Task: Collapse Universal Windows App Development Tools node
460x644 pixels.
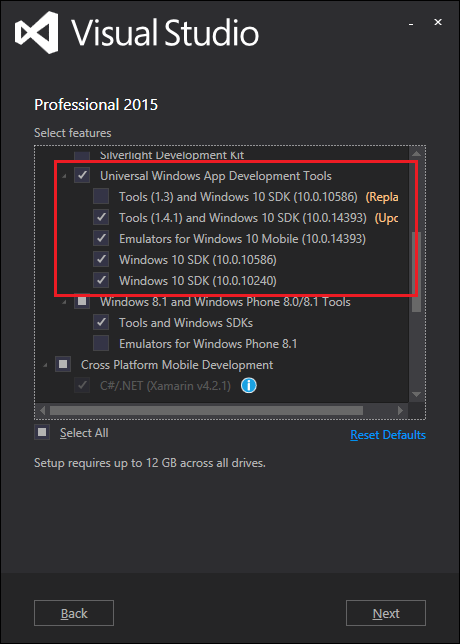Action: coord(64,176)
